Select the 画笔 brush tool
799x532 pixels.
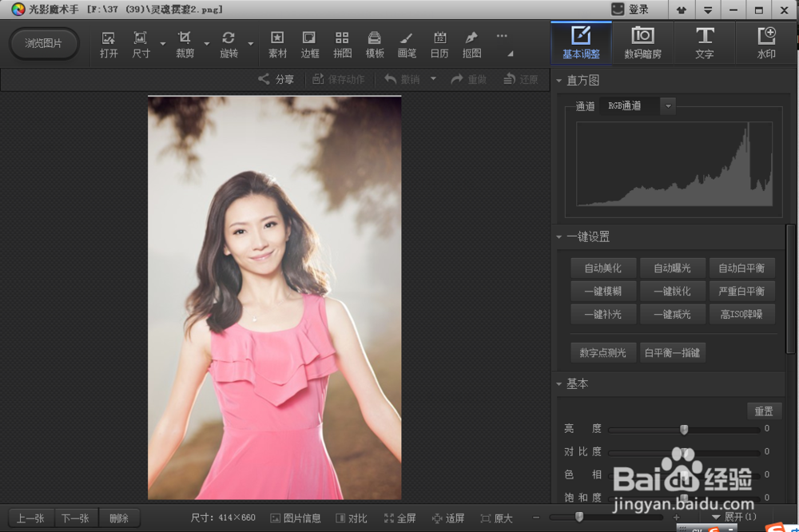pyautogui.click(x=407, y=45)
